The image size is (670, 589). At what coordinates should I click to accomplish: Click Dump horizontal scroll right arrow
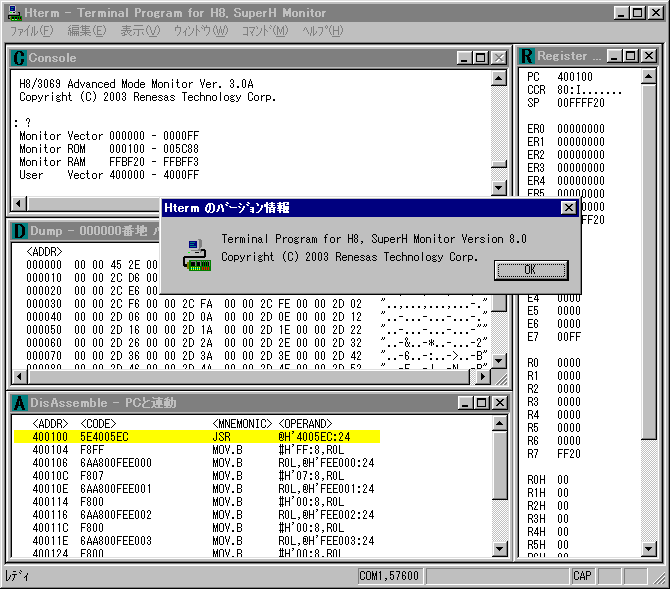pyautogui.click(x=482, y=377)
